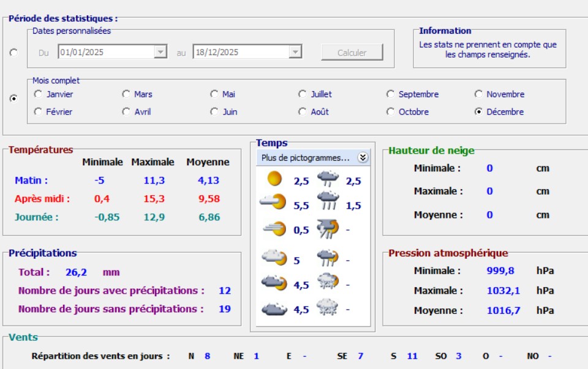Click the Plus de pictogrammes header text
Viewport: 588px width, 369px height.
click(305, 158)
